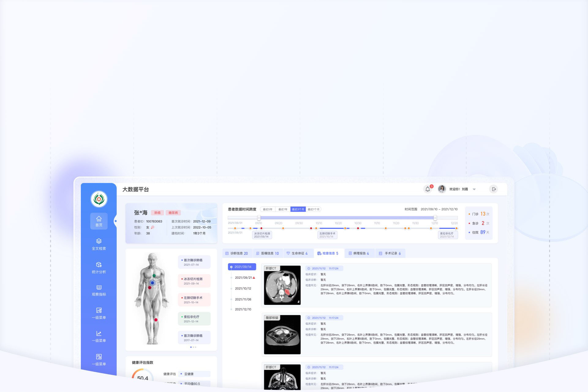588x392 pixels.
Task: Switch to the 病理报告 tab
Action: [359, 253]
